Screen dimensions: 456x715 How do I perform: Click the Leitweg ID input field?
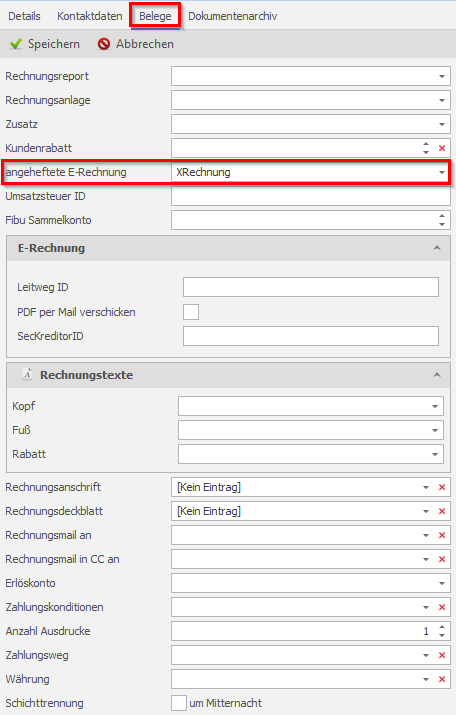[x=311, y=287]
